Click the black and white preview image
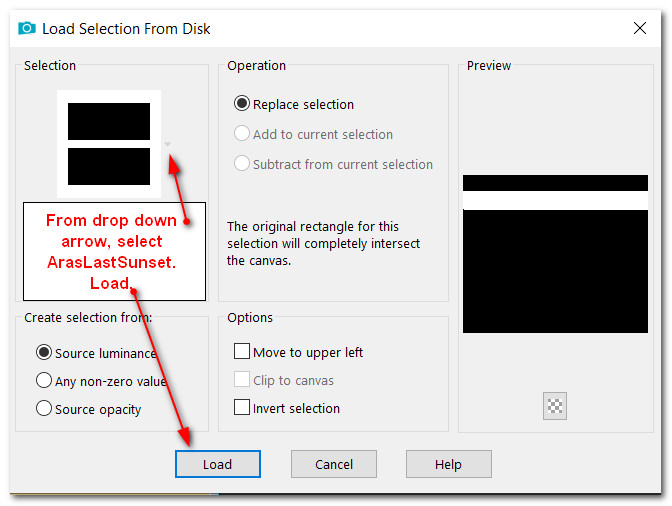672x506 pixels. pyautogui.click(x=555, y=254)
